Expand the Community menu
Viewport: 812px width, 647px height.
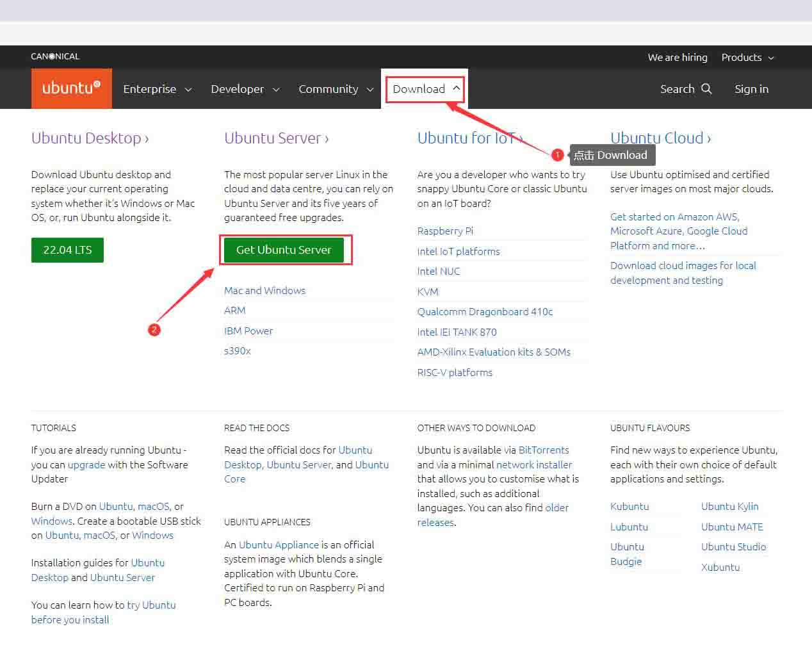(336, 89)
